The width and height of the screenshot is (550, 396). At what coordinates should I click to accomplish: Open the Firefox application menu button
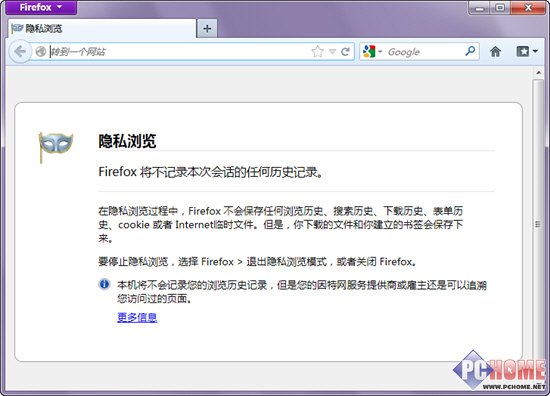click(x=41, y=7)
